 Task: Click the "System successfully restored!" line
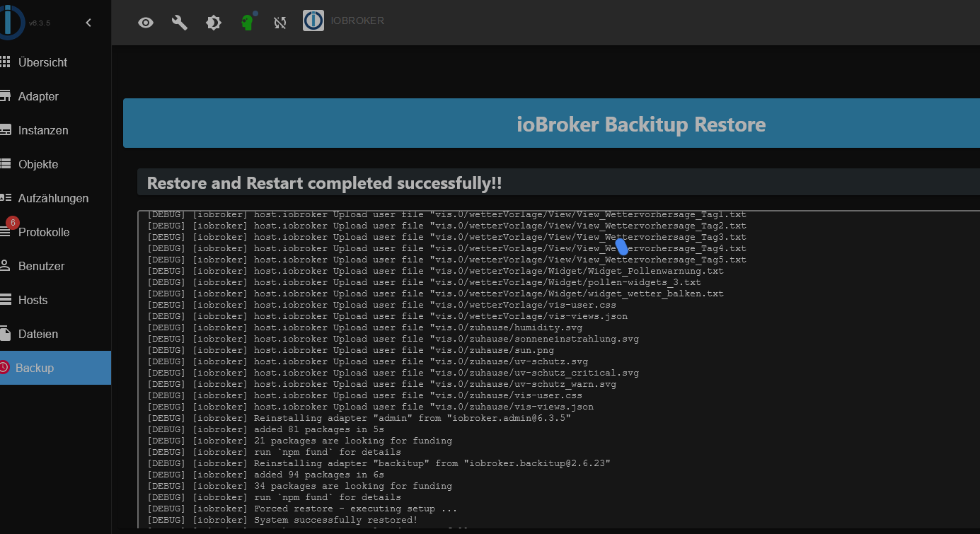(x=282, y=520)
